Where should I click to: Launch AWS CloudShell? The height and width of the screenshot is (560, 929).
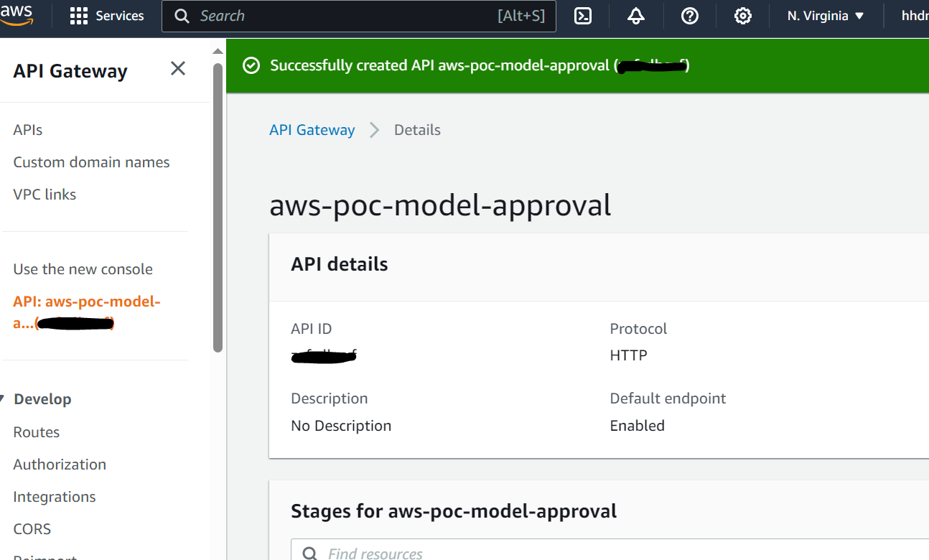pos(583,15)
